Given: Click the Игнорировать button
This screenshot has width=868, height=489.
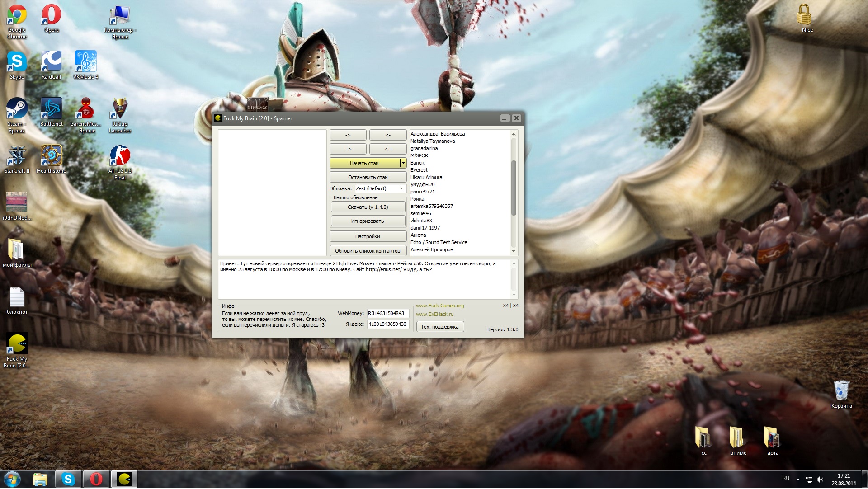Looking at the screenshot, I should tap(368, 221).
